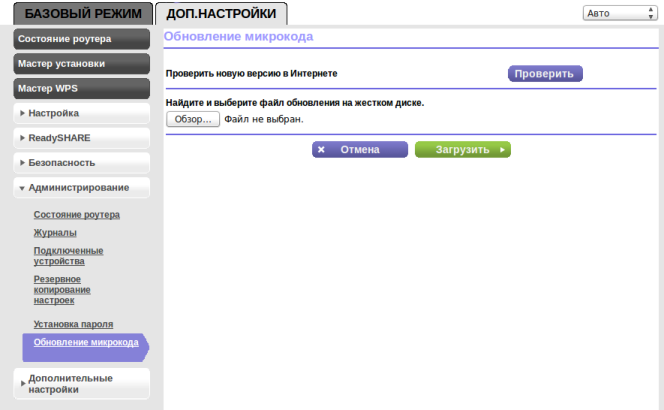This screenshot has width=664, height=410.
Task: Click the green Загрузить button
Action: pyautogui.click(x=462, y=150)
